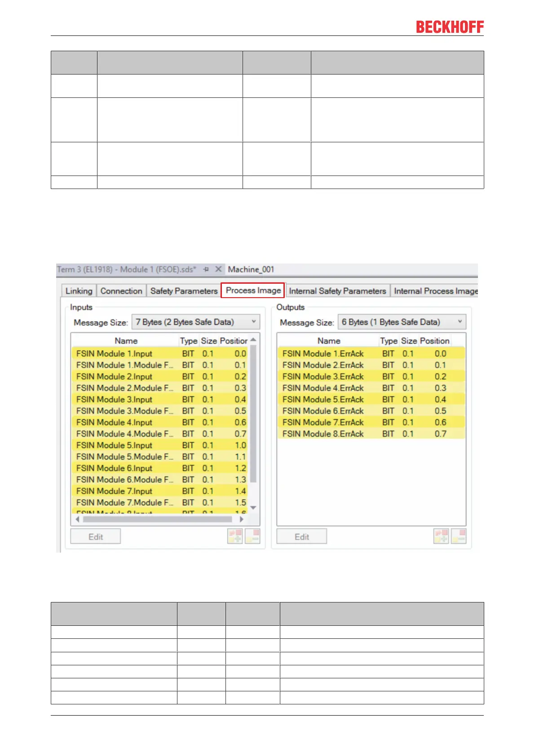
Task: Select the 'FSIN Module 3.Module F...' row
Action: pyautogui.click(x=160, y=411)
